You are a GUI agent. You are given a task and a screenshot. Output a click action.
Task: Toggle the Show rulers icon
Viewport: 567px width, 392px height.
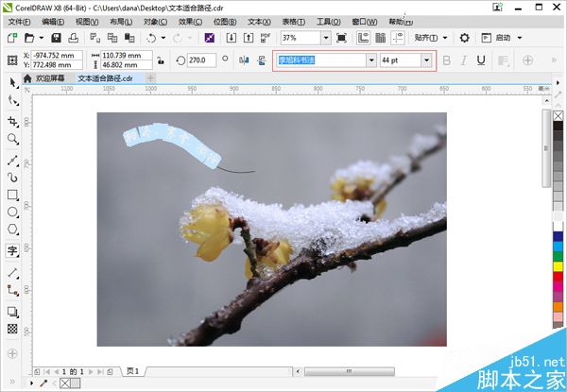363,38
